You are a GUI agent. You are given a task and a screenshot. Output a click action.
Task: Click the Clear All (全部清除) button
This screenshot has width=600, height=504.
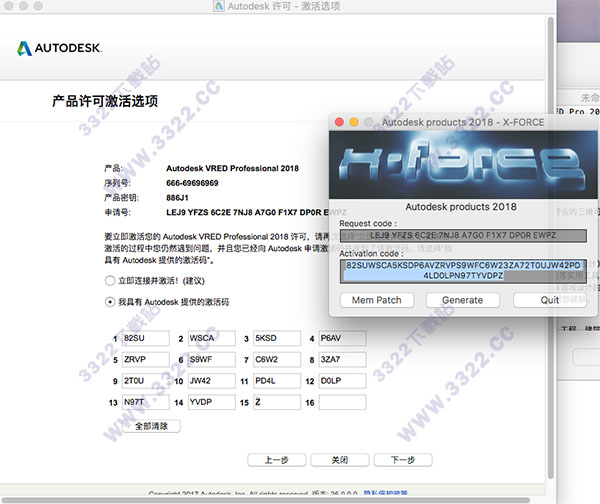tap(151, 426)
